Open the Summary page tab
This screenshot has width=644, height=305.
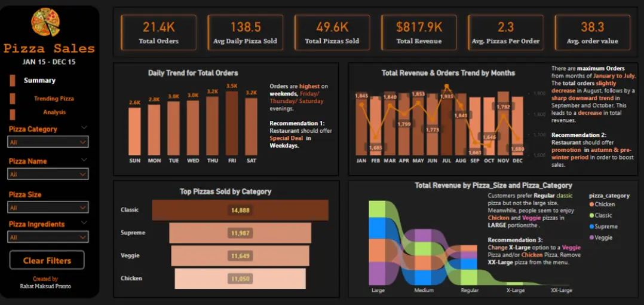tap(39, 81)
